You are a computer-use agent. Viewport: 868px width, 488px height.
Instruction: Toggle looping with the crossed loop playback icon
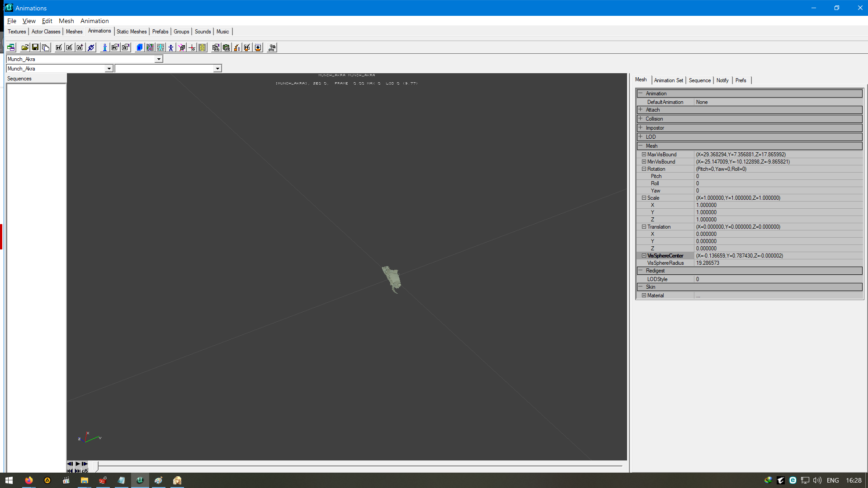click(x=85, y=471)
